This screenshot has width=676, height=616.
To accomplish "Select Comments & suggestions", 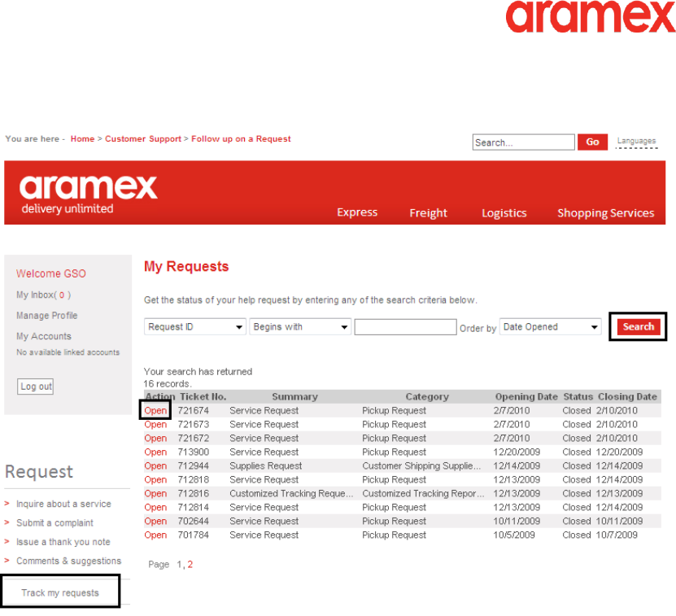I will click(x=69, y=561).
